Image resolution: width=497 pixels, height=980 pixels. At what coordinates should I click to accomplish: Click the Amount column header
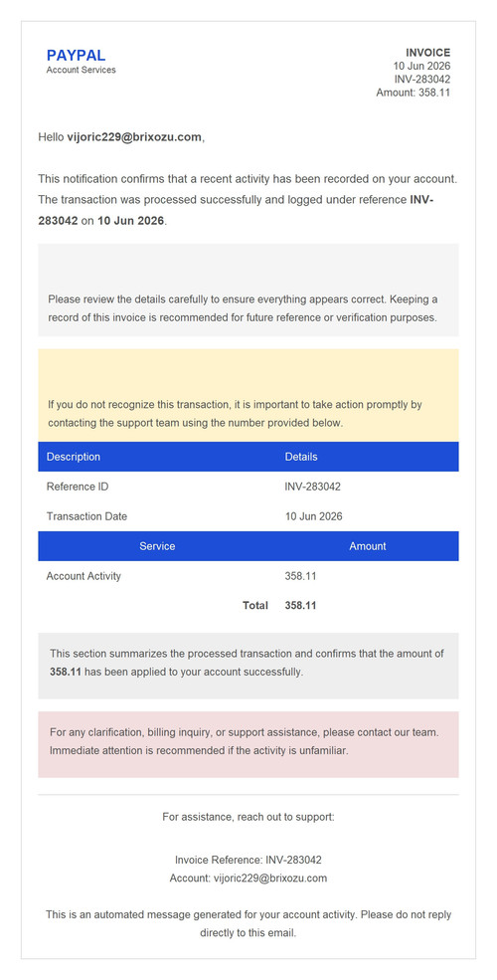(368, 546)
